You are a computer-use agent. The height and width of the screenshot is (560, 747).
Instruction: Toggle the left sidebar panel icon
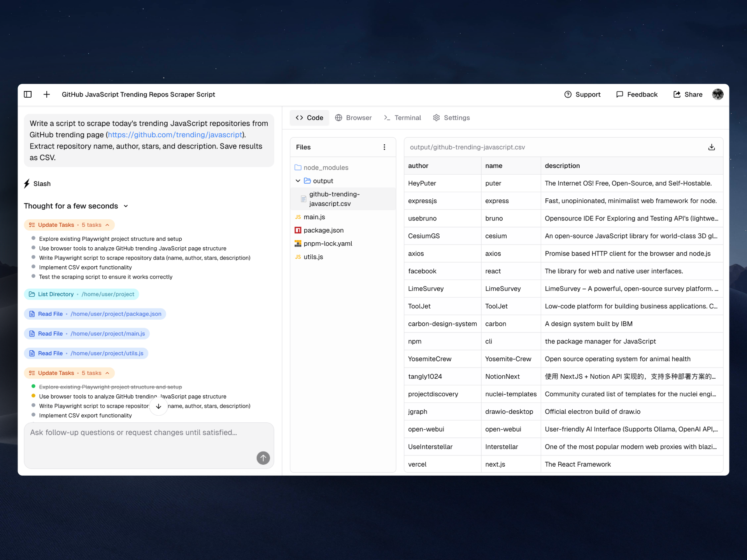click(x=28, y=94)
